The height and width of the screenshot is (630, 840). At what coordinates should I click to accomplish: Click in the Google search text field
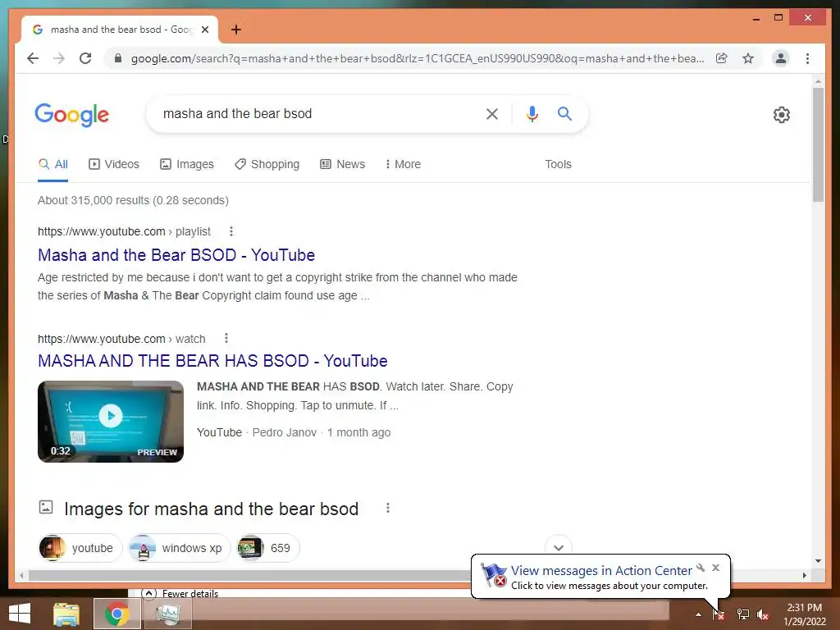point(316,113)
